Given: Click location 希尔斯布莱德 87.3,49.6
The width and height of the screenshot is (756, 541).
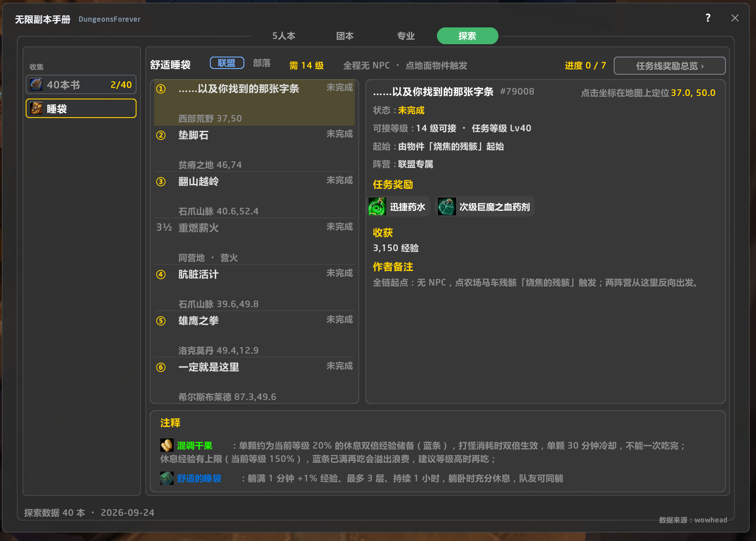Looking at the screenshot, I should click(227, 397).
